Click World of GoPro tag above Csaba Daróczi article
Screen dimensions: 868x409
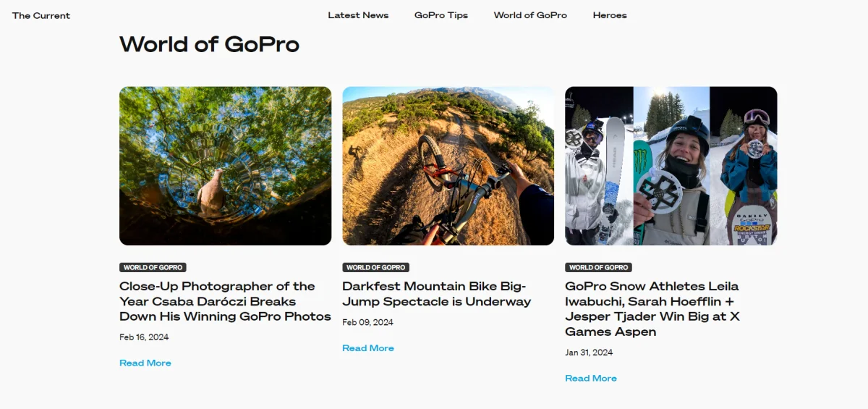coord(153,267)
